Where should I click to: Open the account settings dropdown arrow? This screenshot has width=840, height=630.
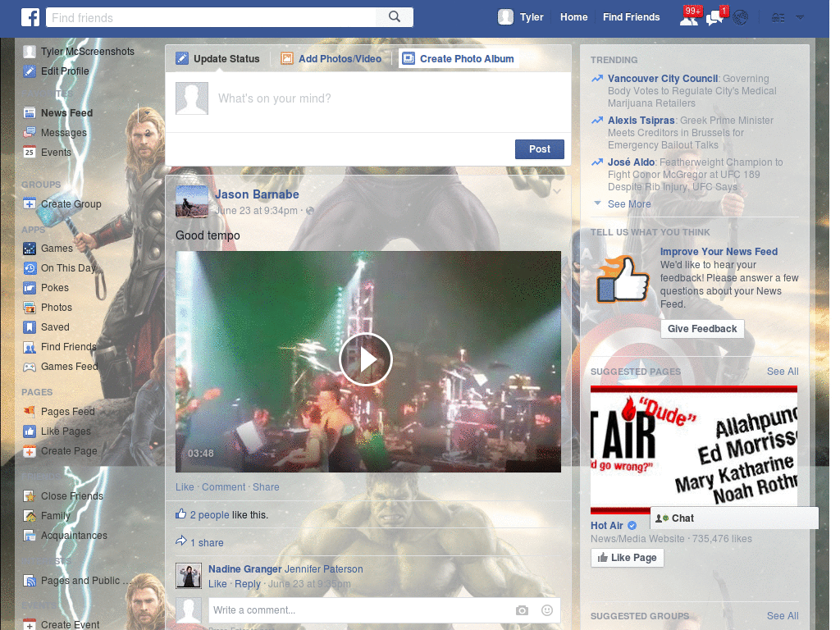pyautogui.click(x=799, y=16)
